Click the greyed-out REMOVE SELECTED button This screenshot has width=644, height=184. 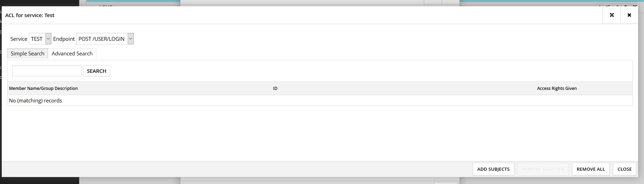point(543,169)
